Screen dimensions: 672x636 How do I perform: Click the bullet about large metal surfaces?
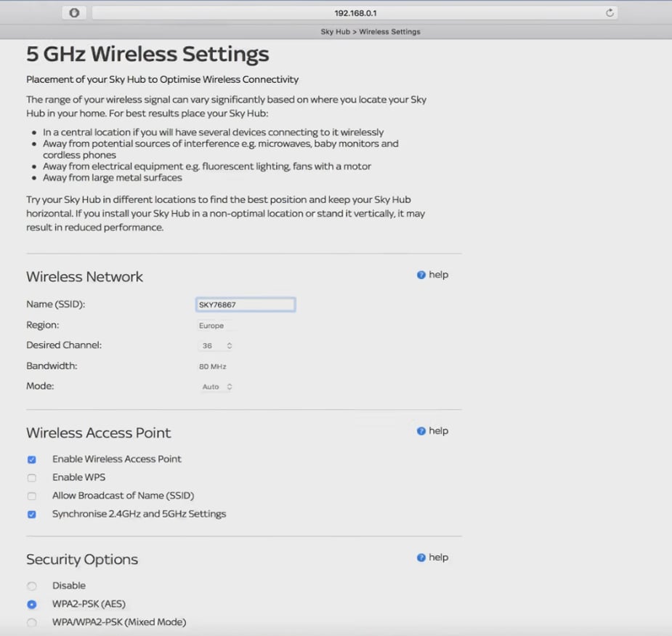pyautogui.click(x=113, y=177)
